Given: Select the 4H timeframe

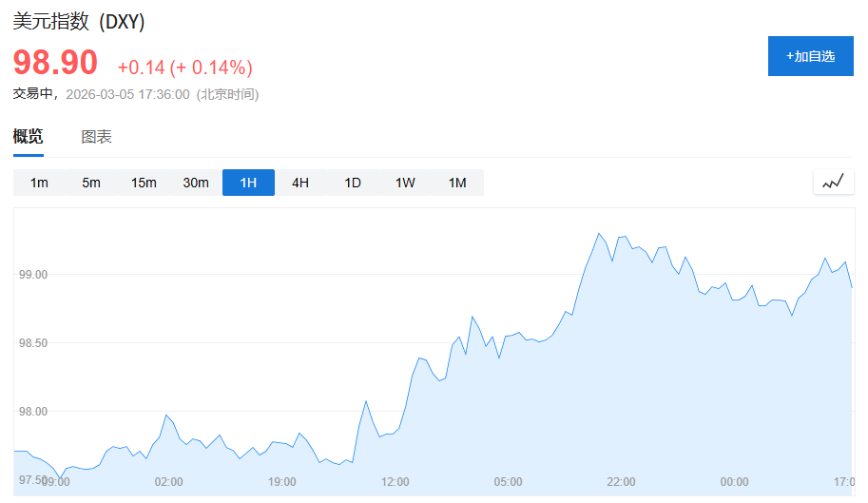Looking at the screenshot, I should coord(300,183).
